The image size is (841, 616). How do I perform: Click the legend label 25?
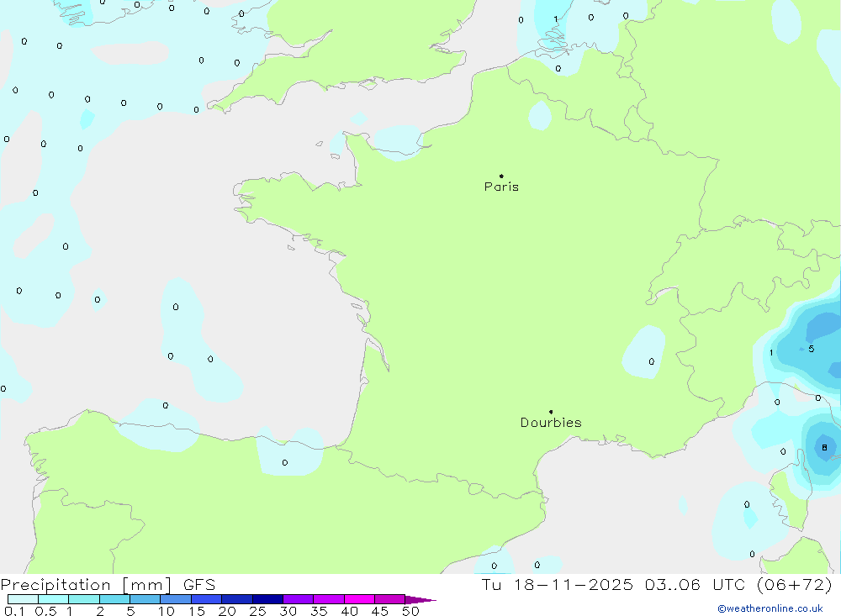(258, 611)
